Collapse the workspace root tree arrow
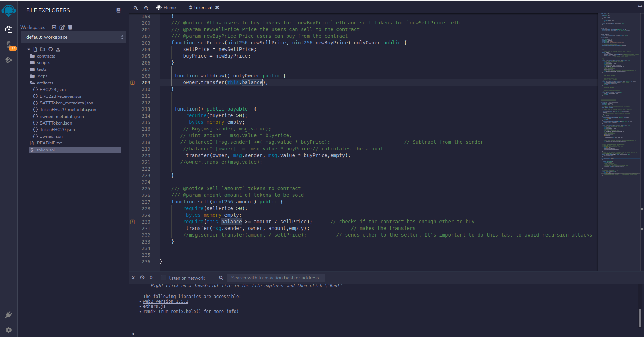644x337 pixels. [29, 50]
